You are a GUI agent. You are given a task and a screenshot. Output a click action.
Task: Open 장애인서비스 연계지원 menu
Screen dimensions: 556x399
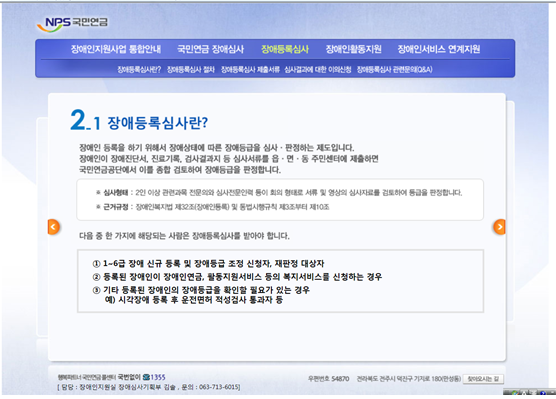pyautogui.click(x=439, y=49)
